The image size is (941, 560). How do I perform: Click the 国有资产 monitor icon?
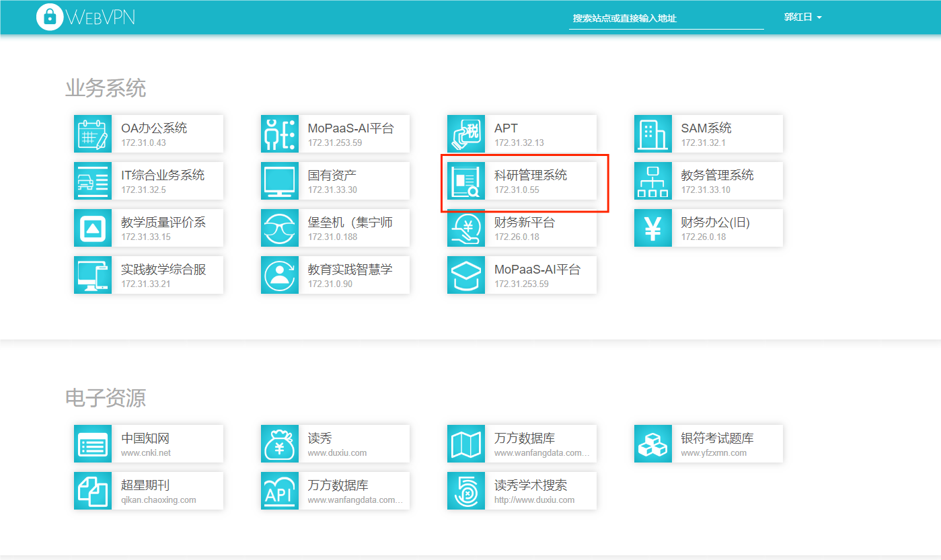click(x=280, y=181)
